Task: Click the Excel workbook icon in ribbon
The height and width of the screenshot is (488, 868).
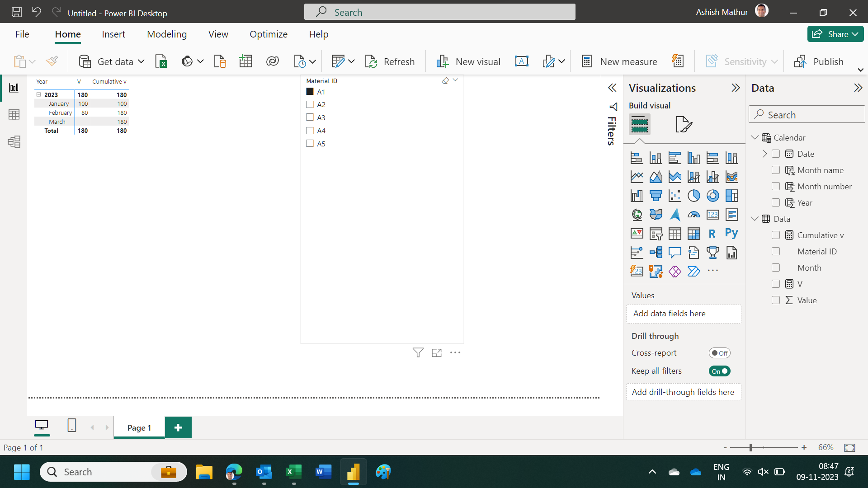Action: coord(161,61)
